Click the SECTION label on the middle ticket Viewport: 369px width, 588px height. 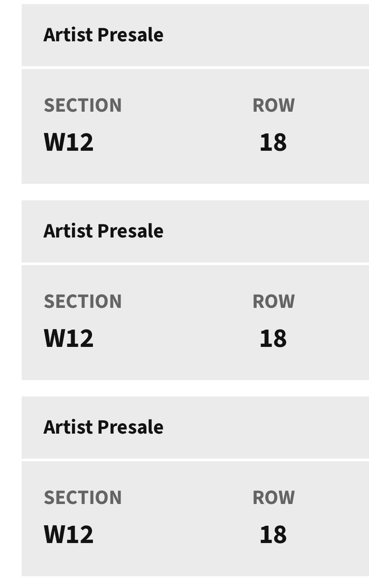[x=83, y=301]
